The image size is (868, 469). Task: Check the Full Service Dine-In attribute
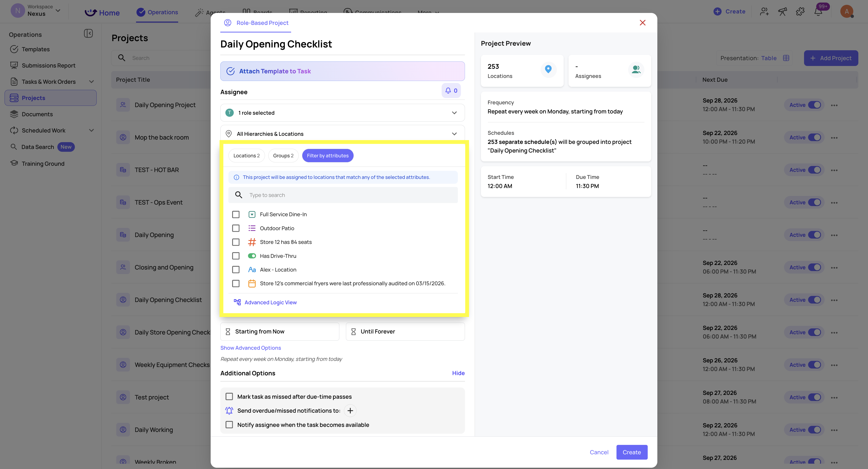coord(236,214)
